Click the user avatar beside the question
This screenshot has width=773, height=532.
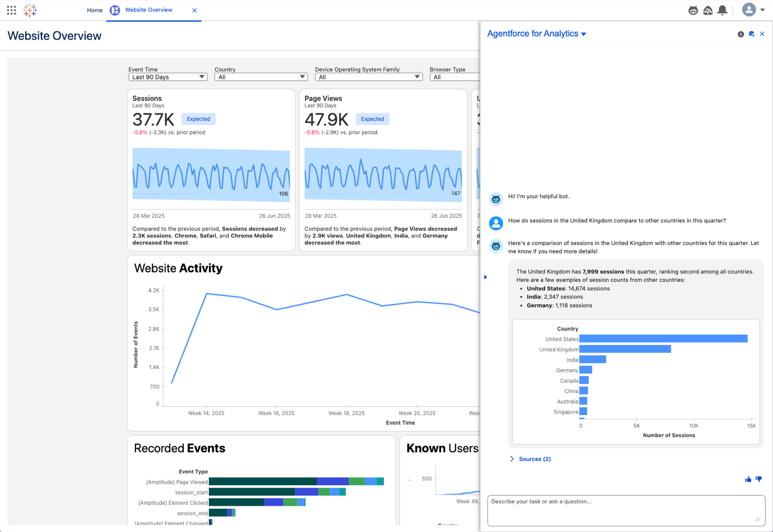(x=496, y=223)
